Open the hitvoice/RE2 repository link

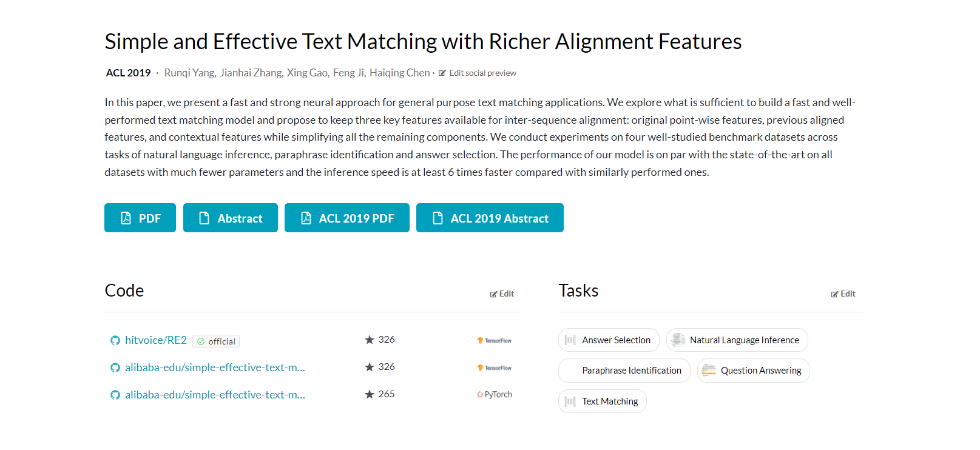(156, 340)
